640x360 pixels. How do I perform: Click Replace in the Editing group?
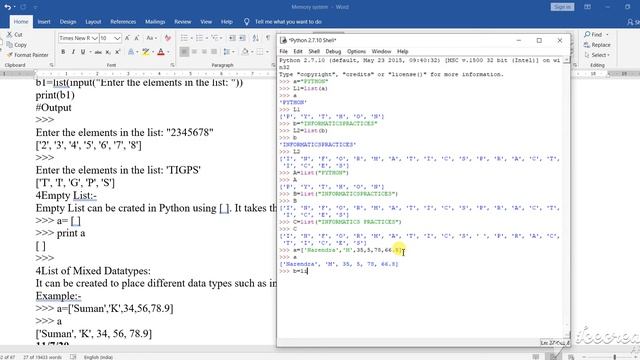tap(597, 45)
